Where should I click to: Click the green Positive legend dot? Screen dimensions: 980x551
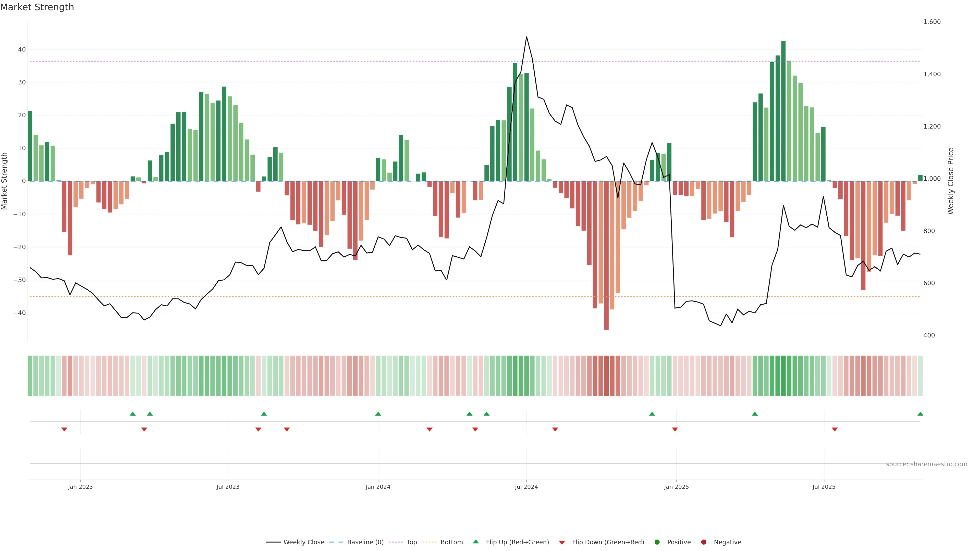[657, 542]
